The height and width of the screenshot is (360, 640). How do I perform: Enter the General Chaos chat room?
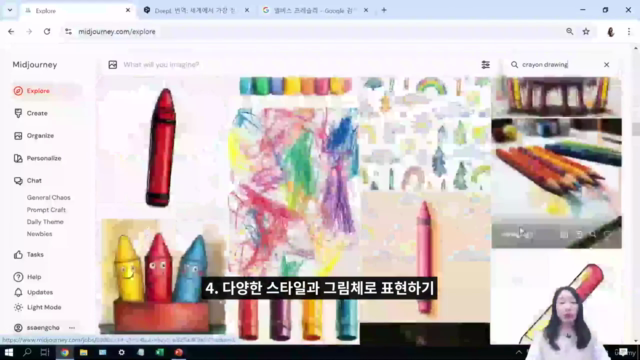[49, 198]
